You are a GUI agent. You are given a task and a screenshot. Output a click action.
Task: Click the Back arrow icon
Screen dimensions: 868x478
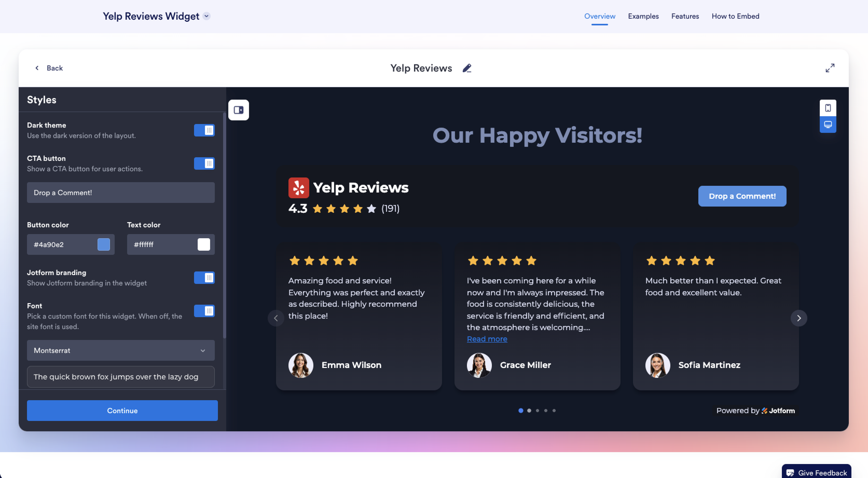[x=37, y=68]
